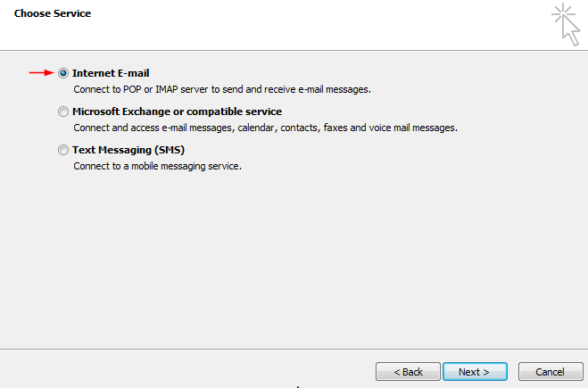The image size is (588, 388).
Task: Click the POP or IMAP server description
Action: pyautogui.click(x=222, y=89)
